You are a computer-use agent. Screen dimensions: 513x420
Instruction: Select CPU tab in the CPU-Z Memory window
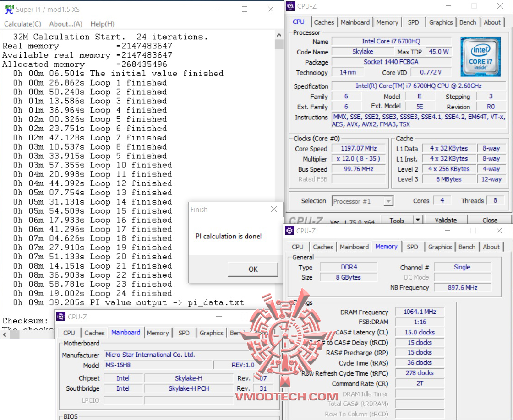[x=297, y=247]
